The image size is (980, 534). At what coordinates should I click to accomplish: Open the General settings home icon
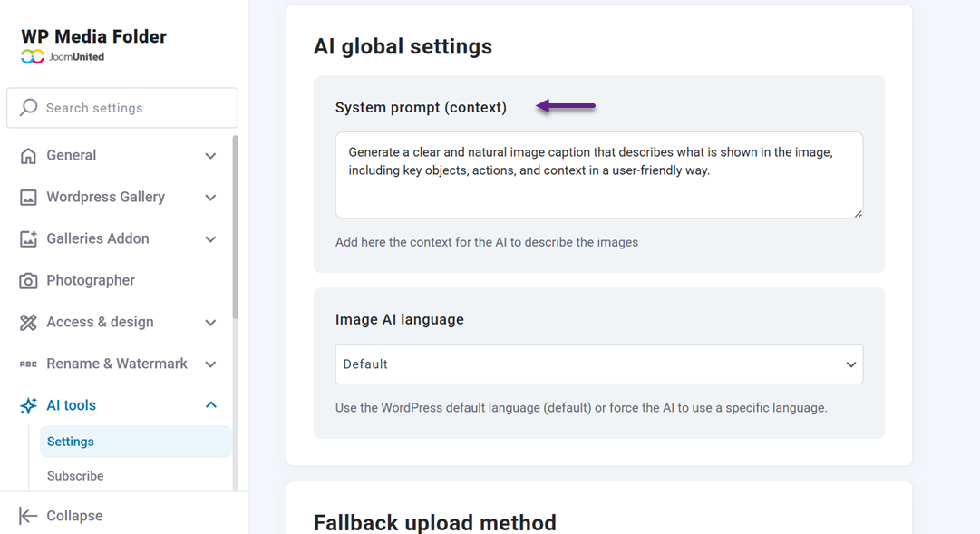point(28,155)
